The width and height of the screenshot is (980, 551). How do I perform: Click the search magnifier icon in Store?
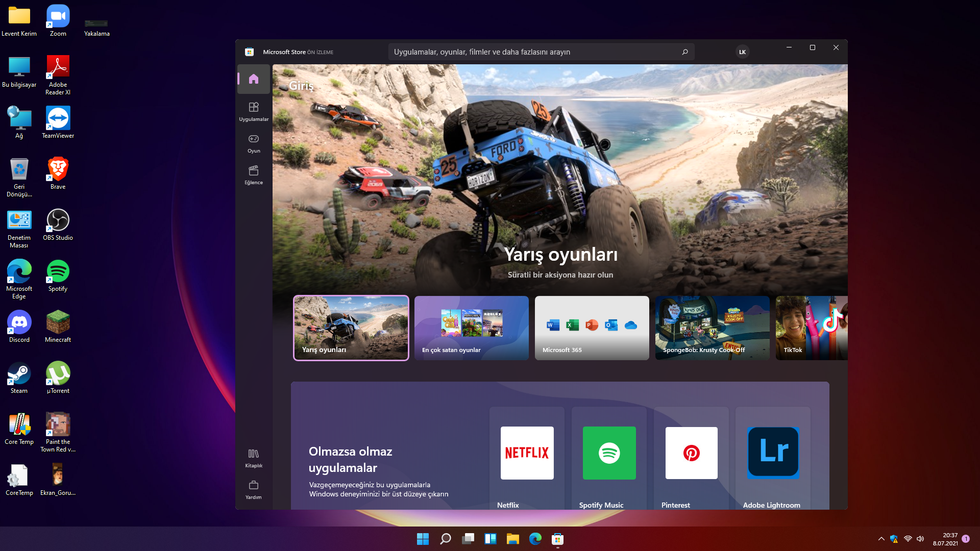pyautogui.click(x=684, y=52)
